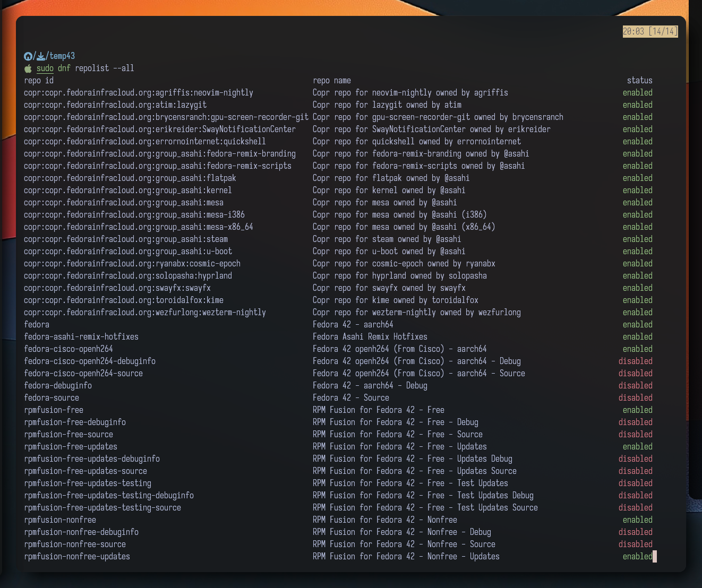The image size is (702, 588).
Task: Click 'Fedora Asahi Remix Hotfixes' repo name
Action: click(x=370, y=336)
